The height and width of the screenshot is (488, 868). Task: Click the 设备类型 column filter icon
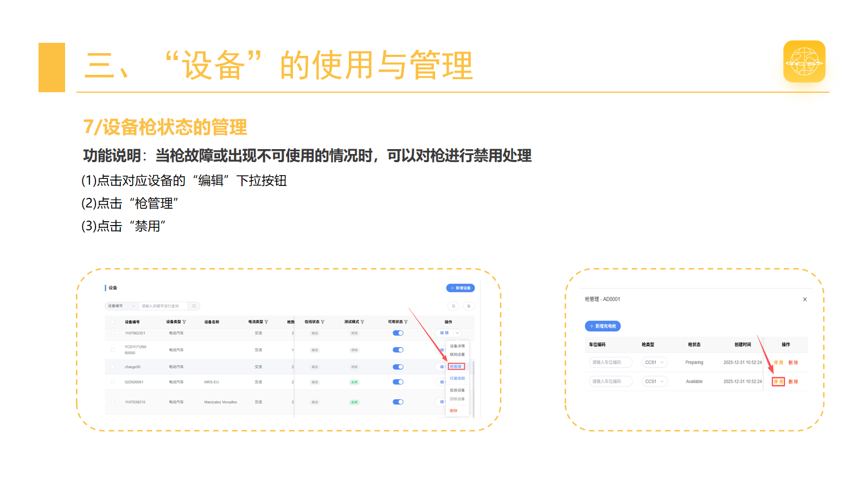point(184,322)
